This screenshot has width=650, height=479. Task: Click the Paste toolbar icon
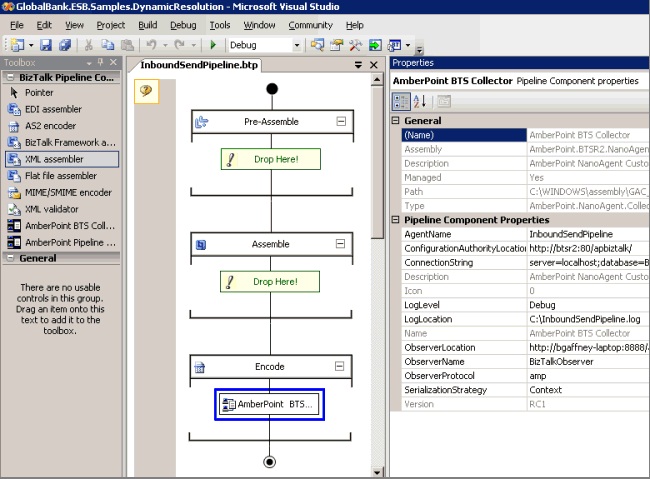point(127,45)
